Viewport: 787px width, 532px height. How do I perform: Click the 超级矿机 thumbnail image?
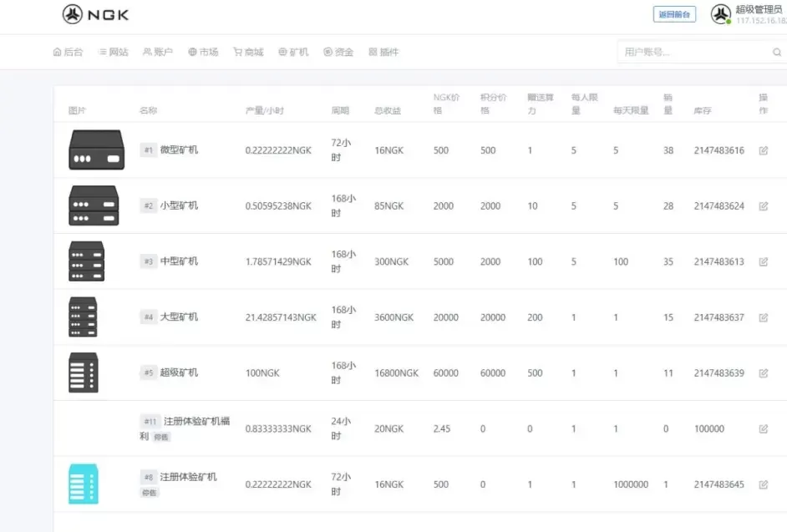[x=84, y=372]
